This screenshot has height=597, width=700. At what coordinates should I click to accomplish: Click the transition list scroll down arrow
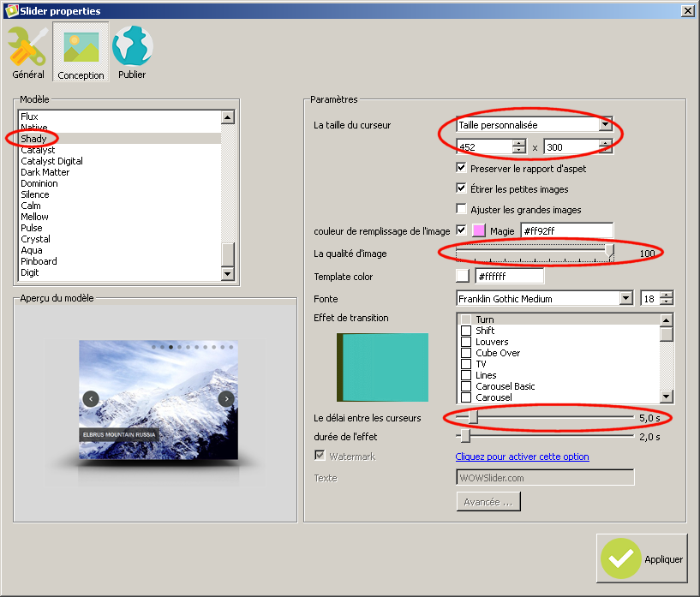click(666, 397)
